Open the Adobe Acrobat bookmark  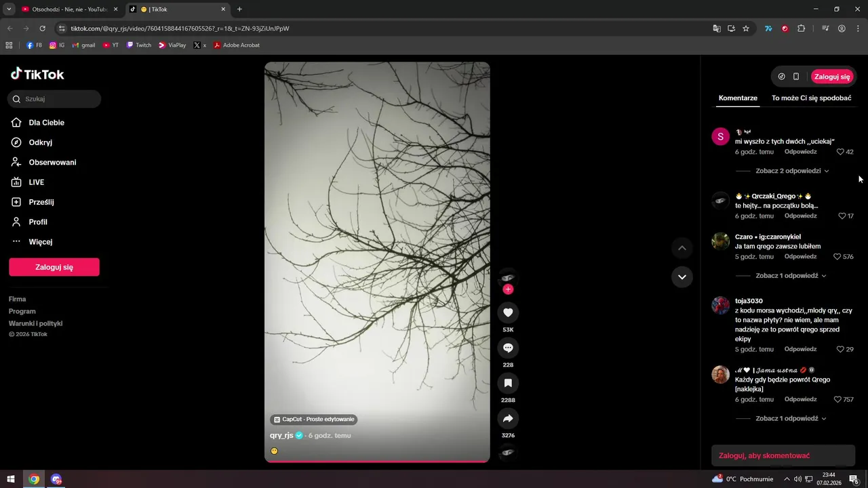click(x=237, y=45)
